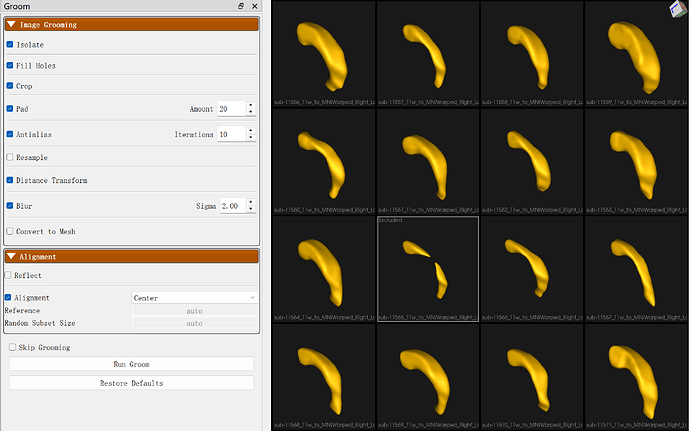Increase Antialias Iterations with up arrow
The image size is (690, 431).
click(251, 131)
